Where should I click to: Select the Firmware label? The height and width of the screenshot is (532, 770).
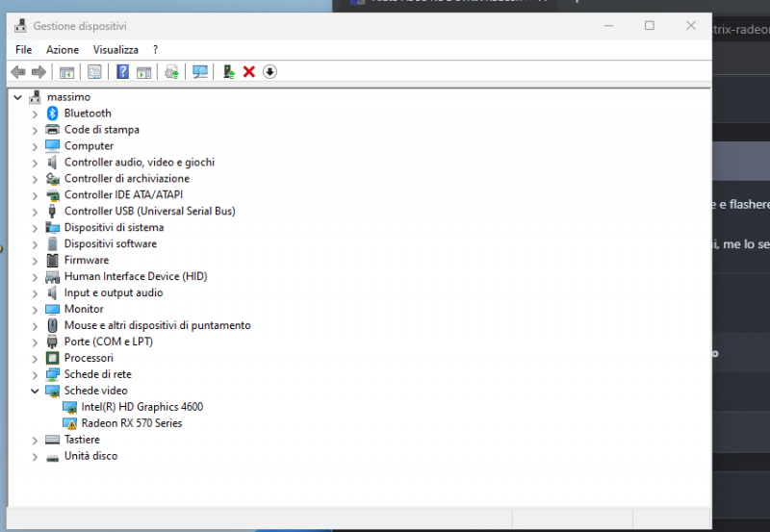pyautogui.click(x=87, y=260)
